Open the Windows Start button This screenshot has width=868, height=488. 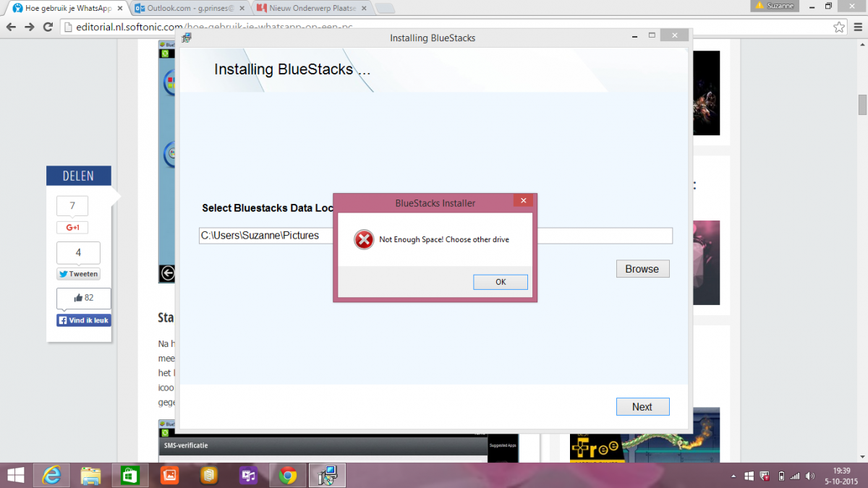tap(15, 475)
